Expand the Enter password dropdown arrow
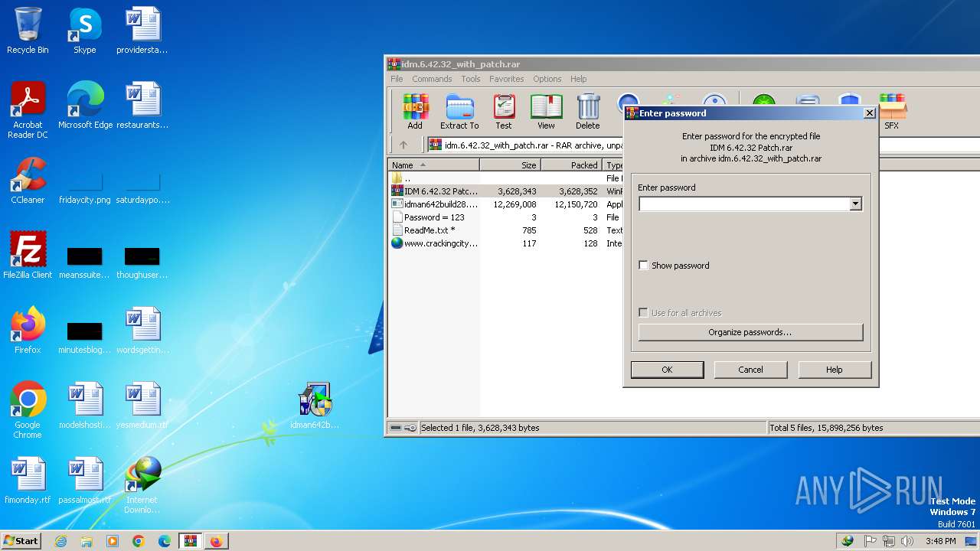The width and height of the screenshot is (980, 551). (856, 204)
